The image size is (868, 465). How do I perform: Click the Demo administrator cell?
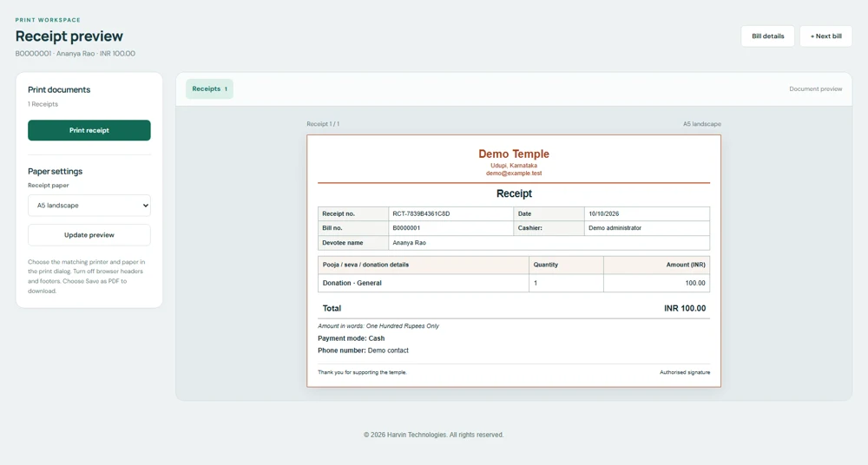tap(648, 228)
